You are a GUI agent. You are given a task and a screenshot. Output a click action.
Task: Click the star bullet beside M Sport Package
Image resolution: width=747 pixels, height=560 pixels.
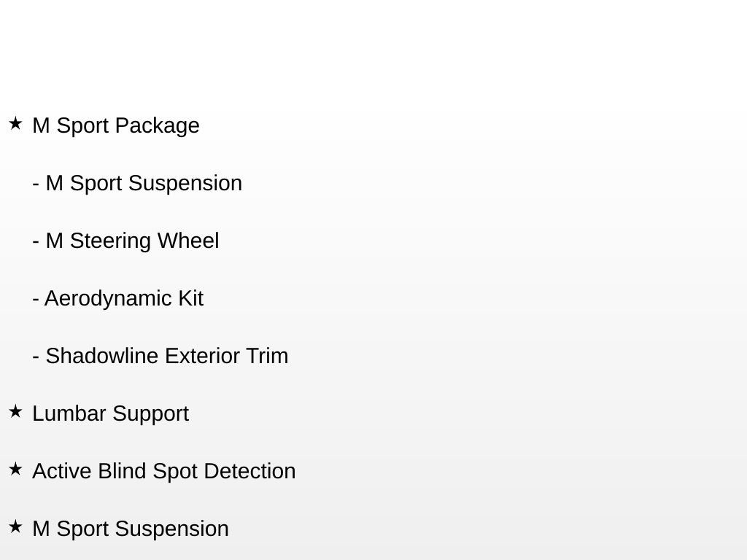click(15, 124)
